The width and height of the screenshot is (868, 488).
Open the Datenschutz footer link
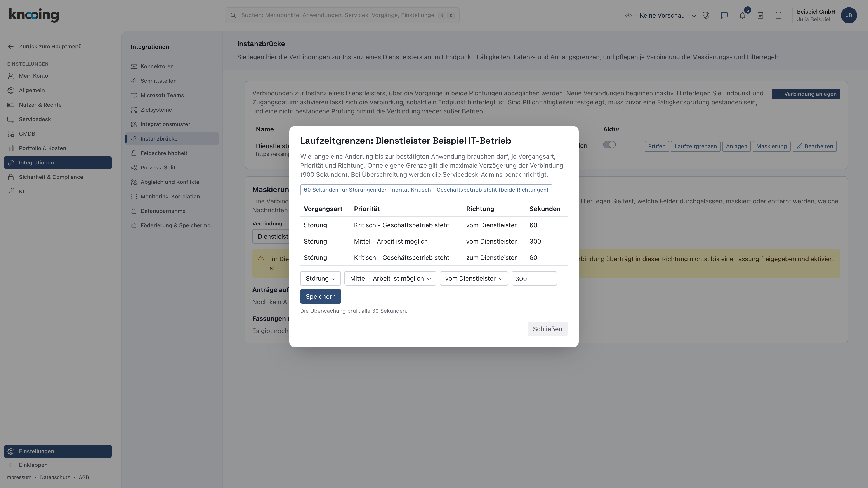[55, 477]
